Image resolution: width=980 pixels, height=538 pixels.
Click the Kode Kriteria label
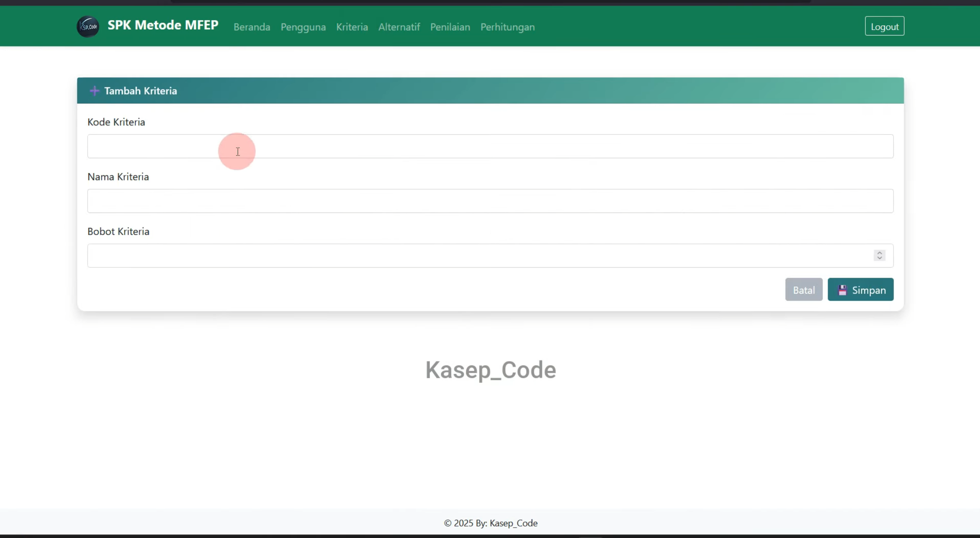[x=116, y=122]
